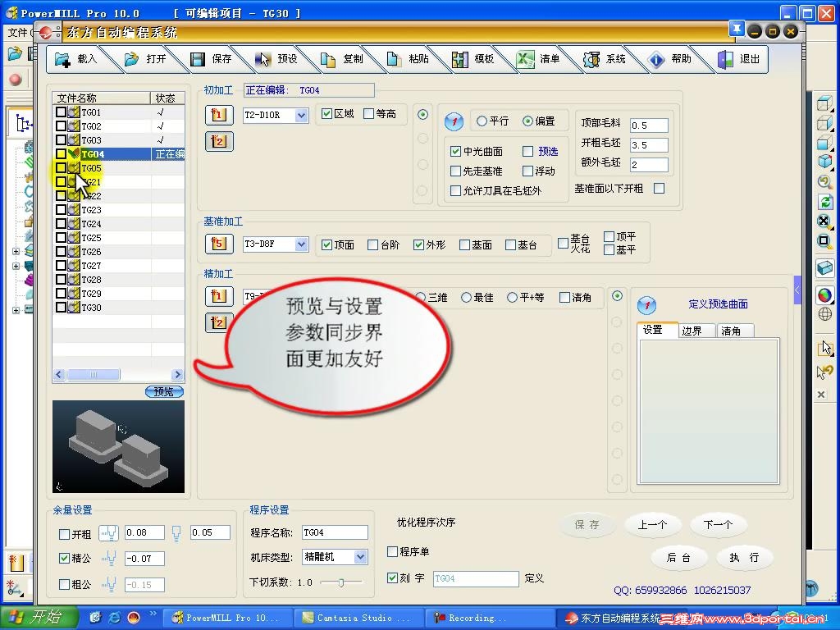Viewport: 840px width, 630px height.
Task: Switch to the 设置 tab
Action: coord(657,330)
